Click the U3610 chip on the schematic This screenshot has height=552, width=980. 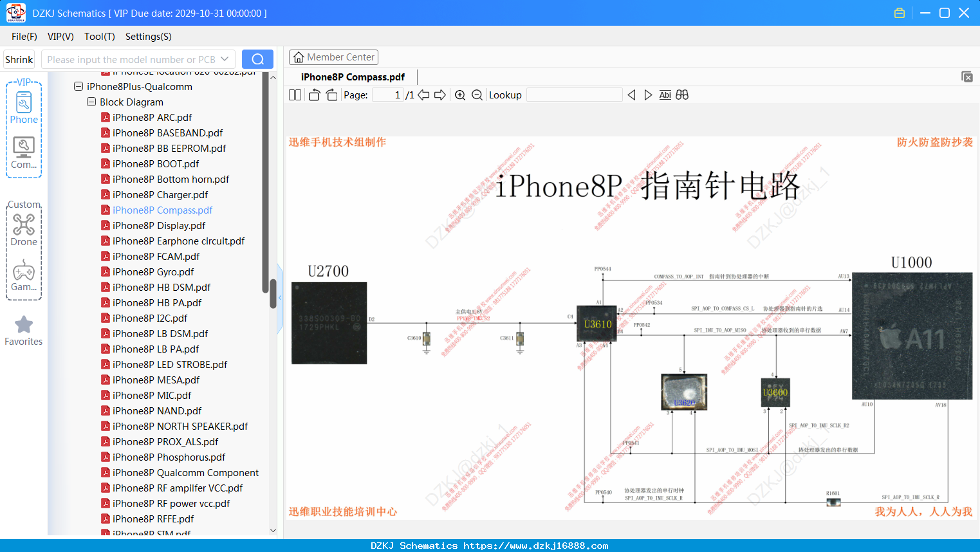pos(597,324)
